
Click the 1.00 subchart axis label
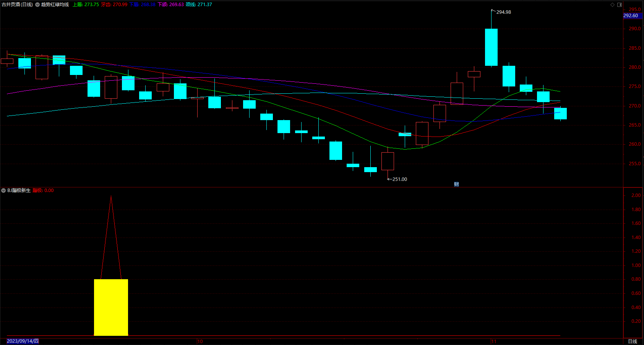pos(636,265)
